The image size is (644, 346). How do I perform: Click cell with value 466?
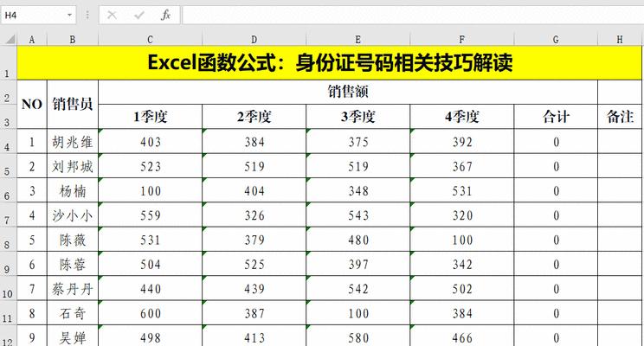(x=461, y=336)
